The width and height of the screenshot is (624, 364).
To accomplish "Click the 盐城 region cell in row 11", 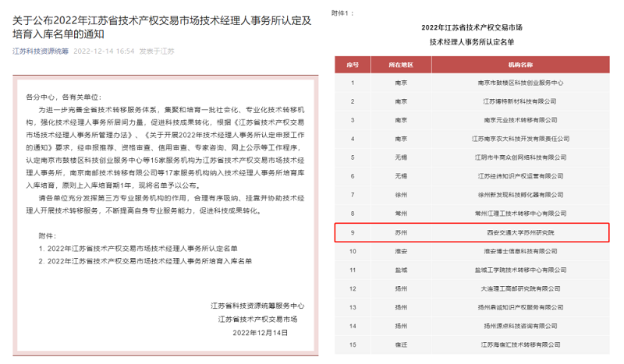I will click(401, 270).
